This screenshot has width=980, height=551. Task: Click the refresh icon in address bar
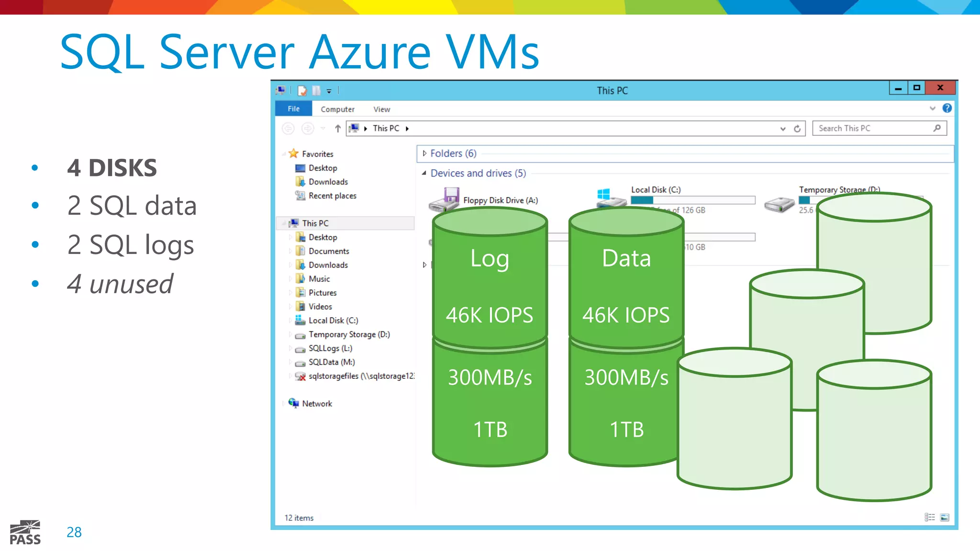797,129
